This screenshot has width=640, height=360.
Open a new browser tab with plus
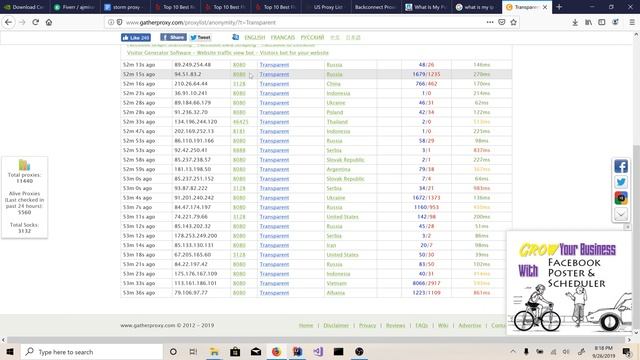pos(559,7)
